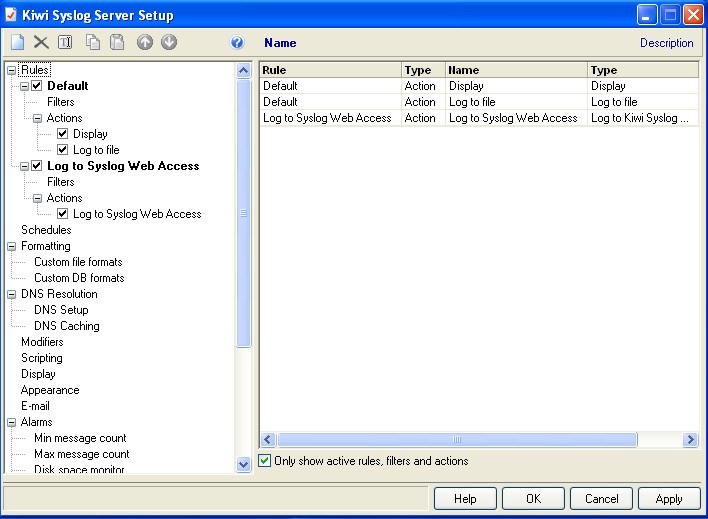Toggle the Log to Syslog Web Access action checkbox
The width and height of the screenshot is (708, 519).
tap(62, 214)
